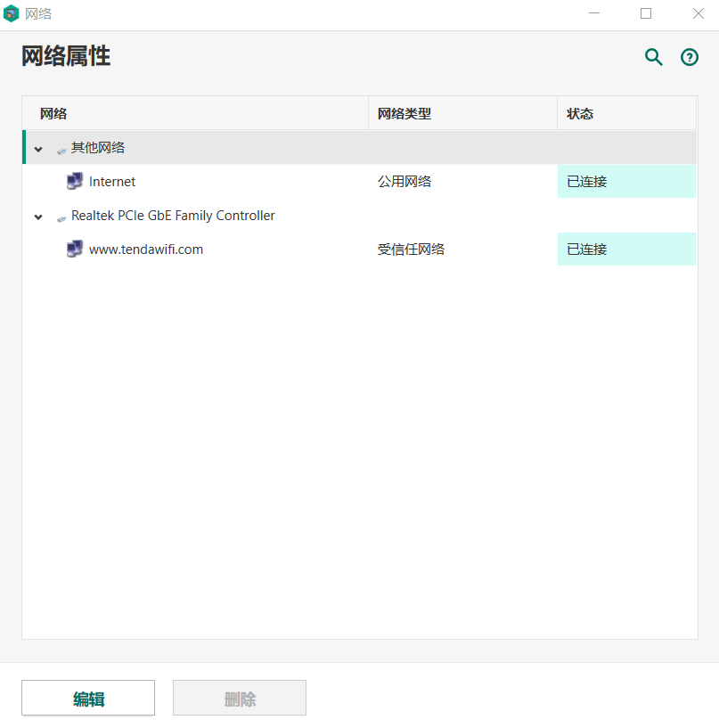719x728 pixels.
Task: Click the adapter icon beside 其他网络
Action: tap(61, 151)
